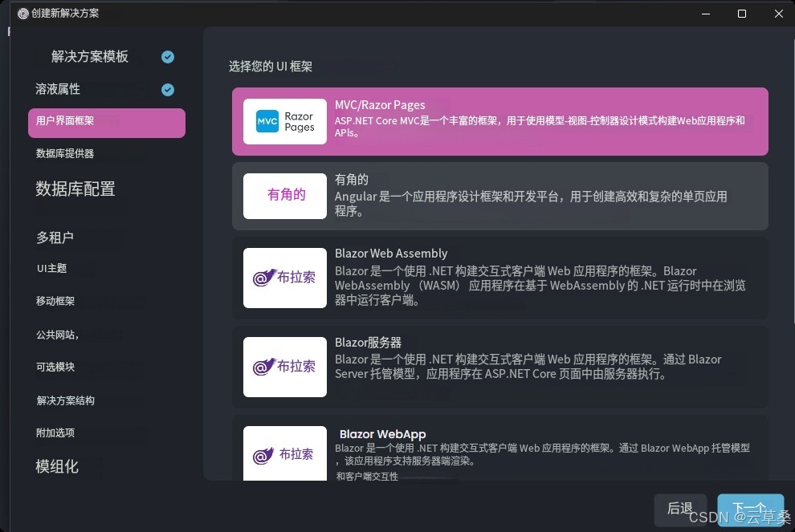Click the checkmark beside 解决方案模板
Screen dimensions: 795x532
tap(168, 57)
